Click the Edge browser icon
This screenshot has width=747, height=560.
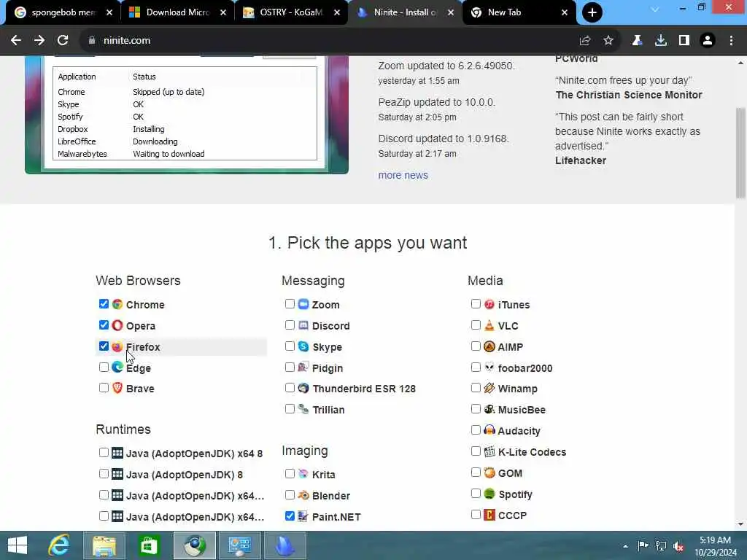(117, 367)
